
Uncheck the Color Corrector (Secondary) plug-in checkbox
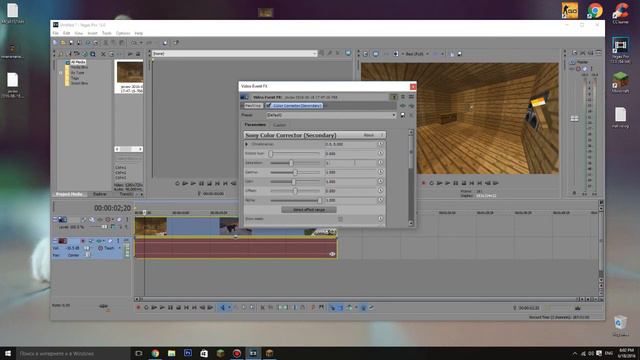(x=269, y=106)
